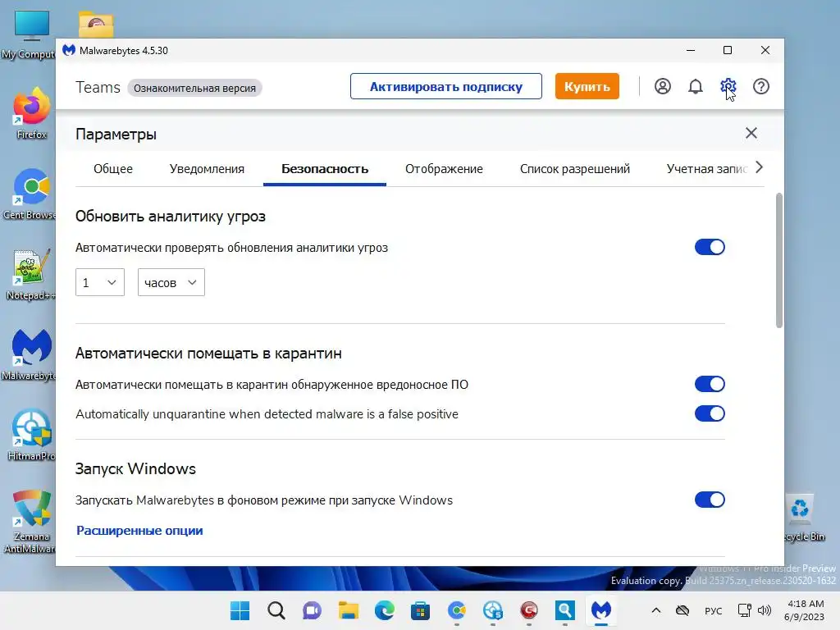Open the Windows Start menu
840x630 pixels.
tap(240, 610)
